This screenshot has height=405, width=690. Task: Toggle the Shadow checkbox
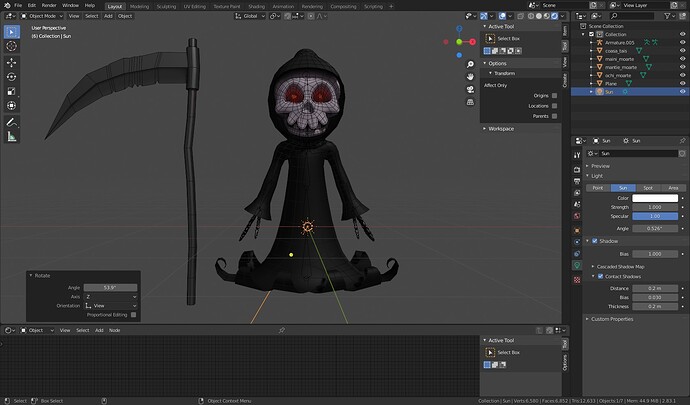point(595,241)
